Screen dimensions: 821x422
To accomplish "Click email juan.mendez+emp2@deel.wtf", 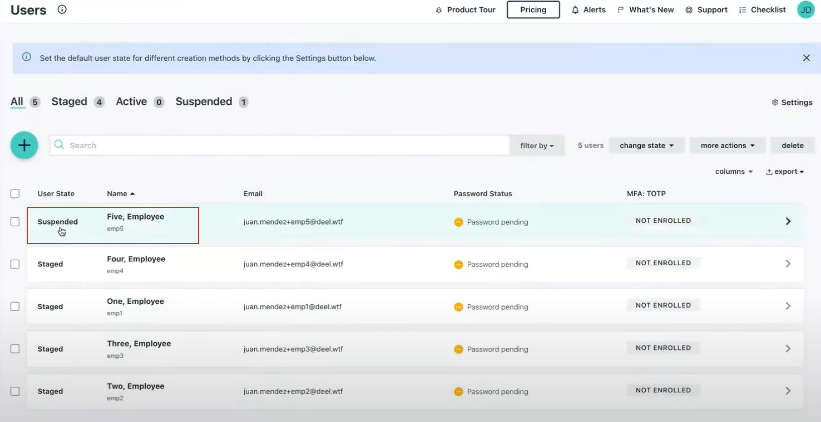I will pos(293,392).
